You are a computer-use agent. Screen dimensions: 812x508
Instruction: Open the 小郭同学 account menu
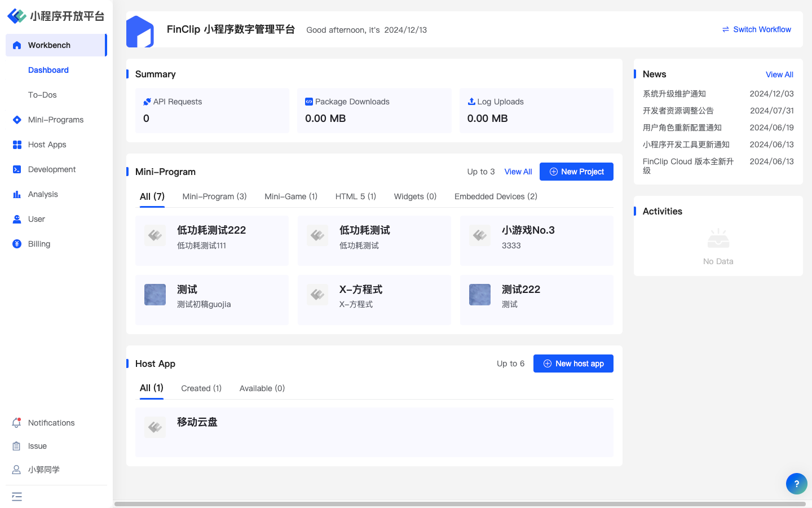pyautogui.click(x=44, y=470)
